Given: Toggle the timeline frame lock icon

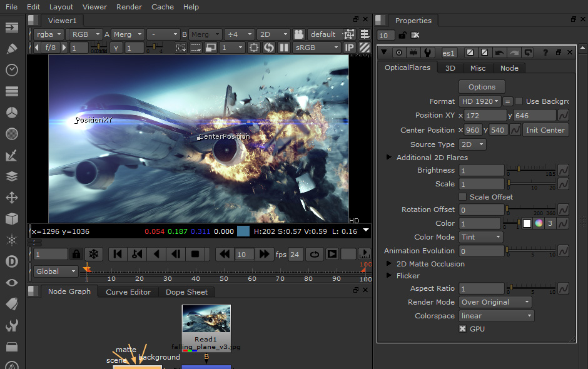Looking at the screenshot, I should tap(76, 255).
